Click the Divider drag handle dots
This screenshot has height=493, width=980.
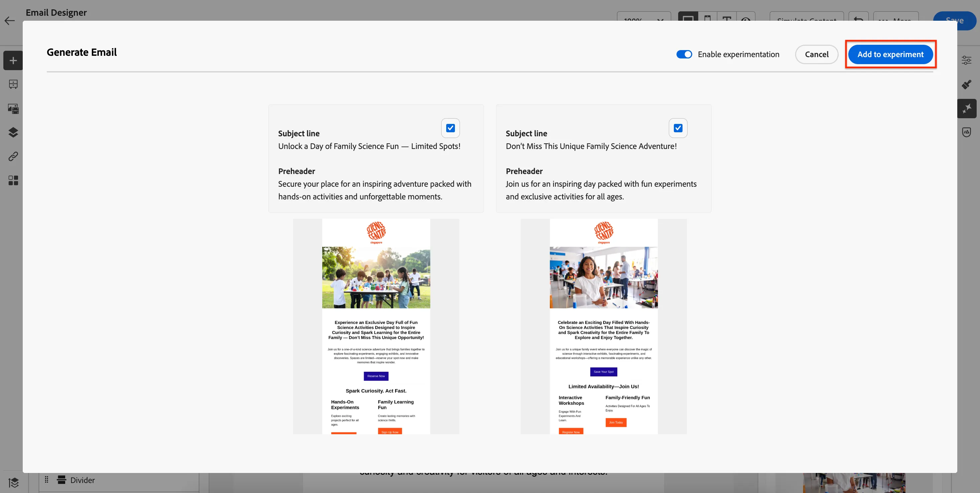(46, 480)
